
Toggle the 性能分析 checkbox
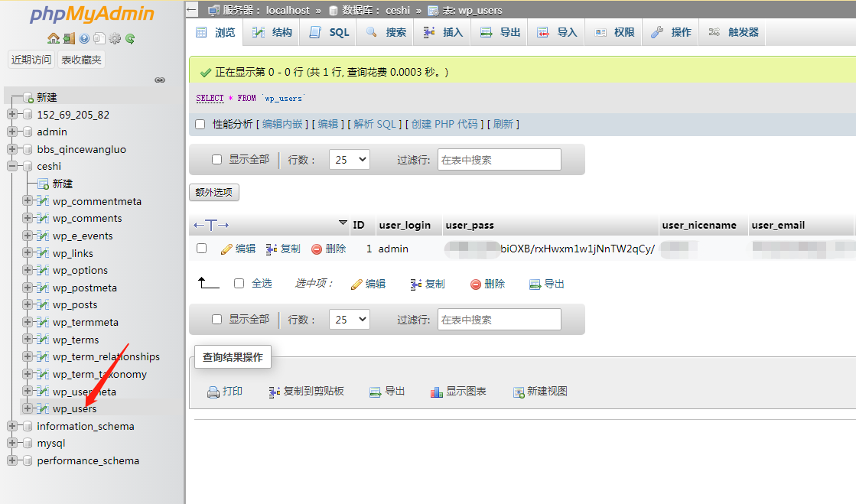pos(200,125)
